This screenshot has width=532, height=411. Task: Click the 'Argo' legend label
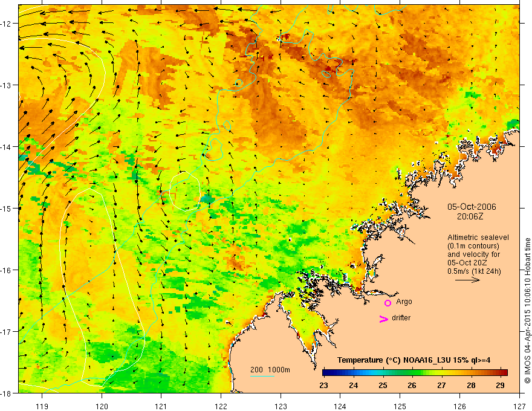tap(404, 302)
